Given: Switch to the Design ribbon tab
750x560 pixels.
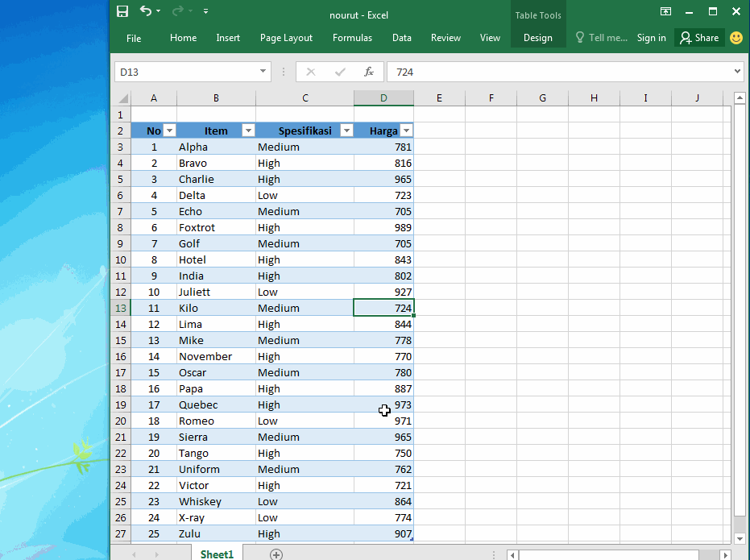Looking at the screenshot, I should tap(537, 37).
